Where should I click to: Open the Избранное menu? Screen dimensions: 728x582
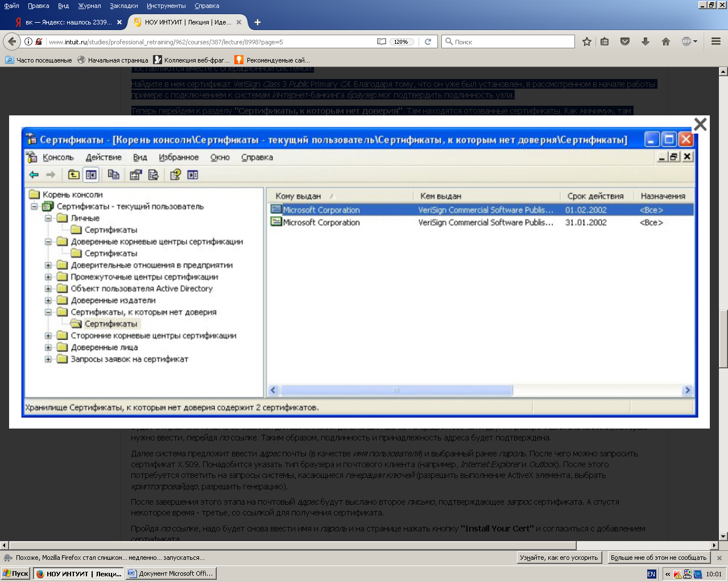[x=179, y=157]
